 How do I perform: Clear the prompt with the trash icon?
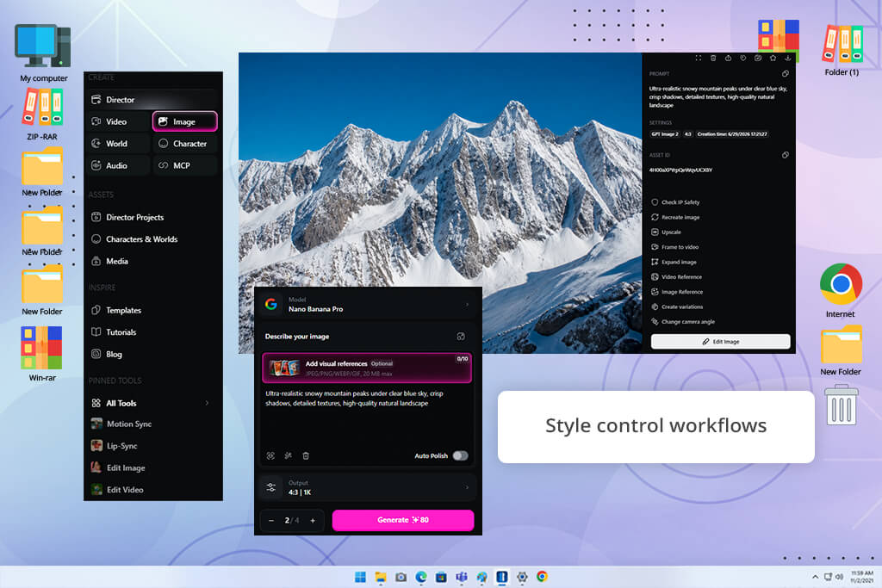tap(306, 456)
